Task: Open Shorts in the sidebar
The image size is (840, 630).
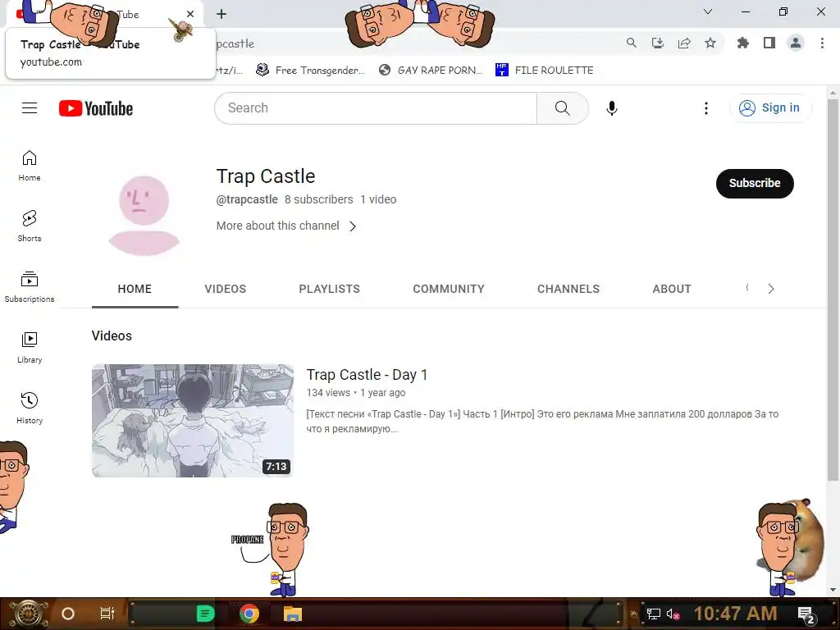Action: 30,226
